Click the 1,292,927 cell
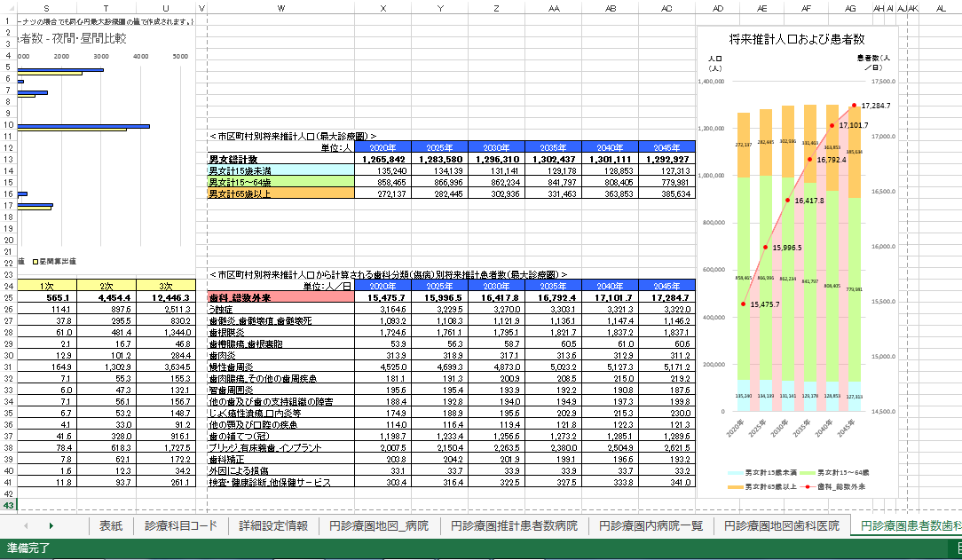 (666, 160)
